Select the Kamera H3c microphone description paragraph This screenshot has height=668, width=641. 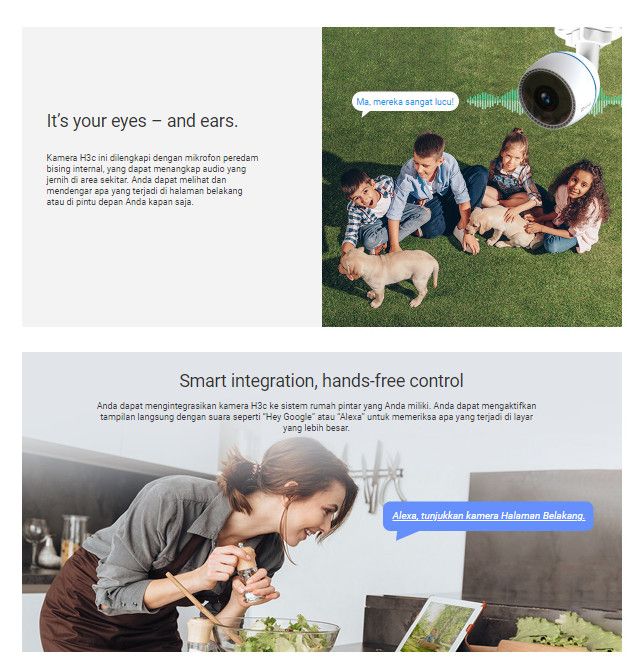152,180
